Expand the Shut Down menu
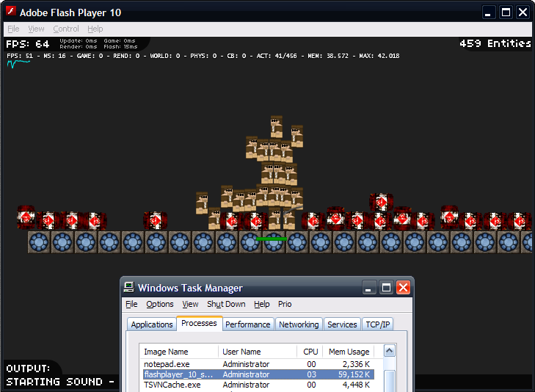Viewport: 535px width, 392px height. (x=226, y=304)
